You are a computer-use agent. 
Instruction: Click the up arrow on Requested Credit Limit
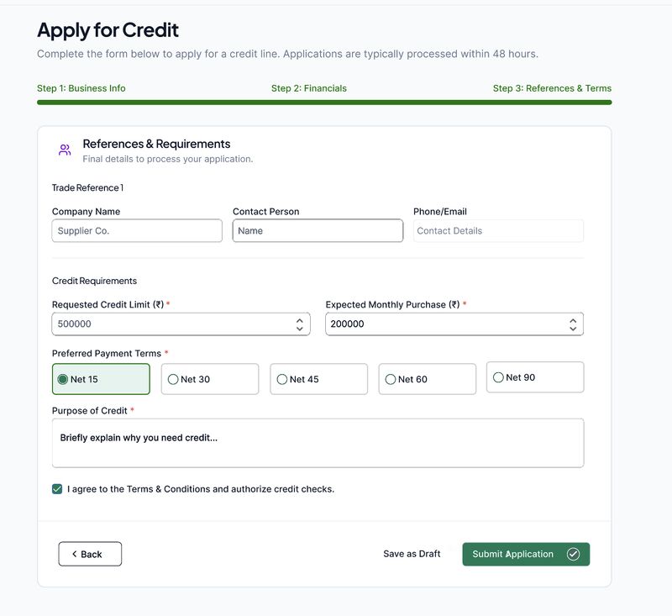tap(301, 319)
